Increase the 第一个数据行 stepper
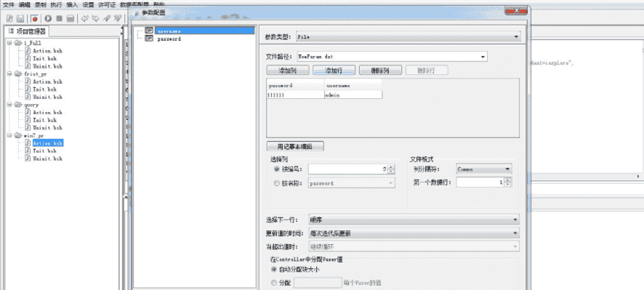The width and height of the screenshot is (644, 290). coord(508,180)
